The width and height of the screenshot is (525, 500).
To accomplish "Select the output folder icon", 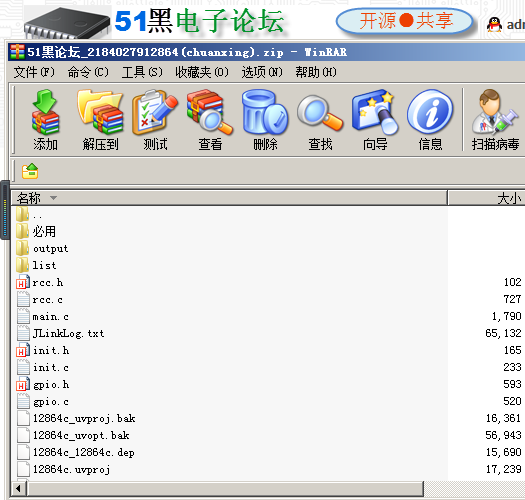I will coord(22,248).
